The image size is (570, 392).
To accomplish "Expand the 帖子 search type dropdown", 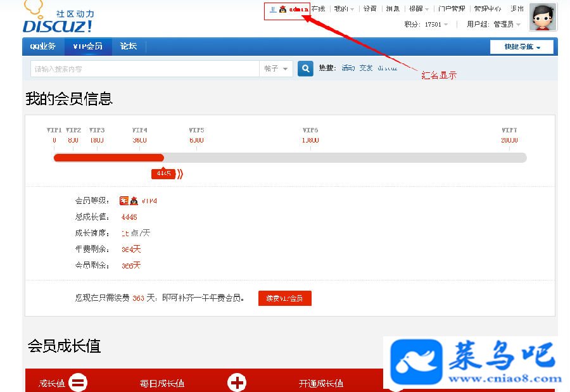I will 276,68.
